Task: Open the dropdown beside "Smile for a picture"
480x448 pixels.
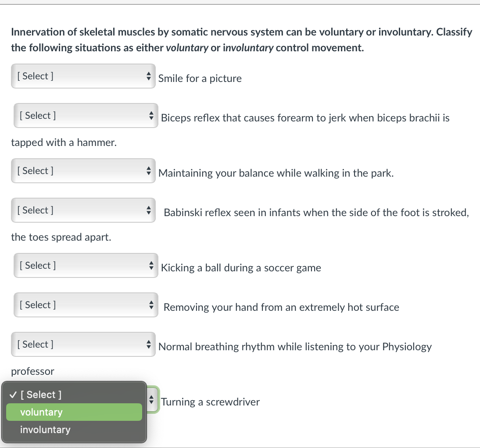Action: pos(83,76)
